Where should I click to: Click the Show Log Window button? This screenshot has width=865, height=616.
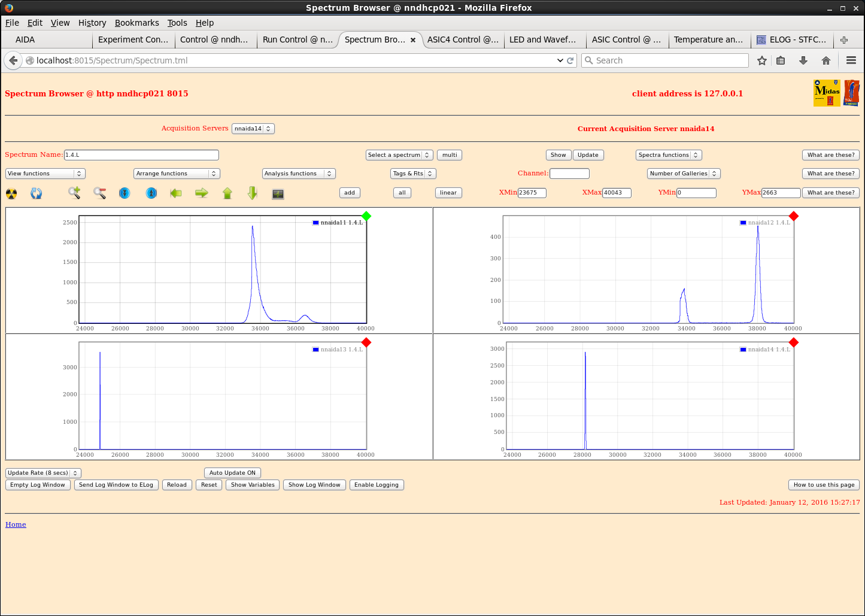point(314,485)
